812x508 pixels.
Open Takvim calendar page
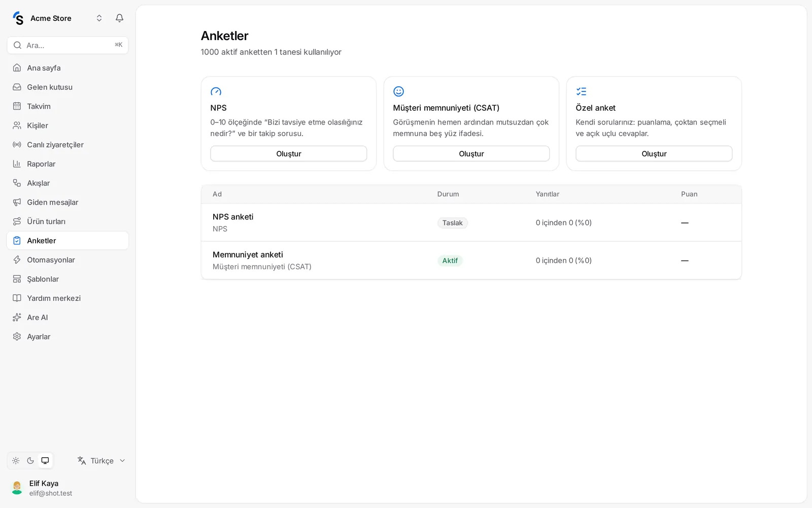[67, 106]
